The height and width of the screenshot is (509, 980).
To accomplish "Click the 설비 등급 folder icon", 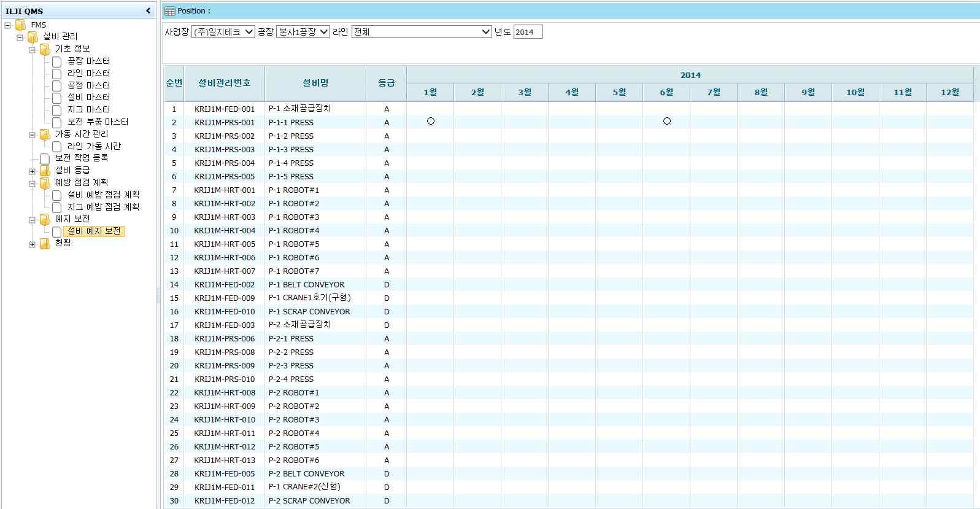I will click(45, 170).
